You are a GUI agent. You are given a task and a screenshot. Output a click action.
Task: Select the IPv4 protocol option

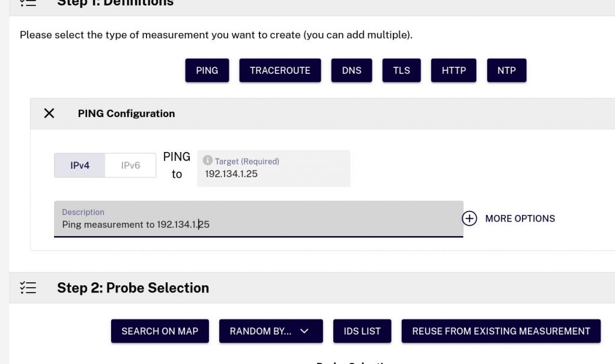[79, 165]
